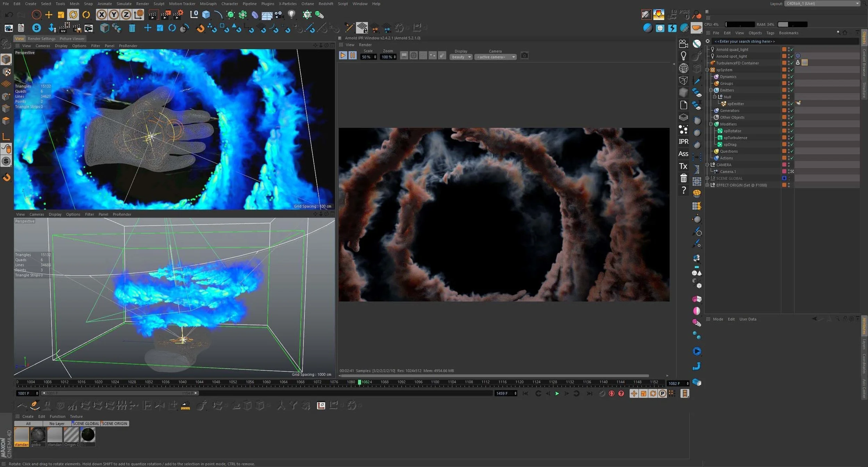
Task: Click the Arnold Ass export icon
Action: click(x=683, y=153)
